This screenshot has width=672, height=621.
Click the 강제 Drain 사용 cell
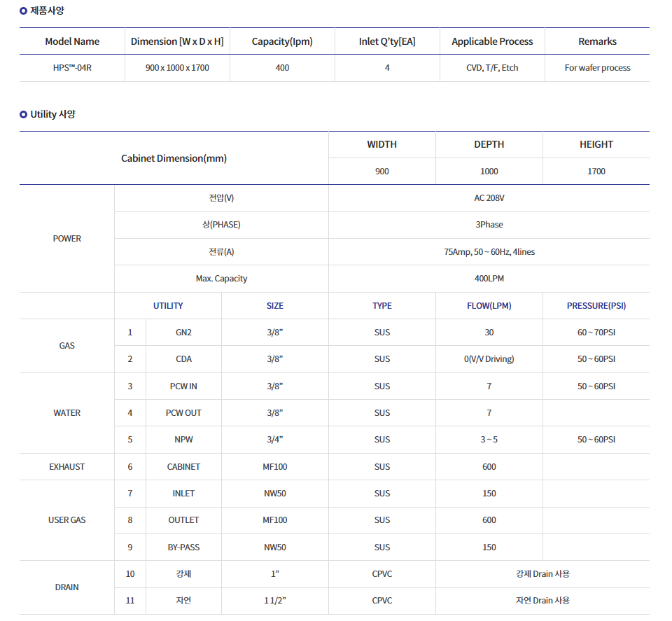click(542, 574)
